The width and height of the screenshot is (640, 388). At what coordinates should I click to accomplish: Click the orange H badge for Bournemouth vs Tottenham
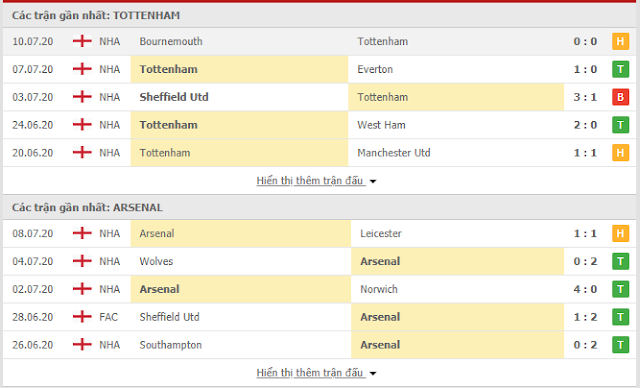click(x=620, y=41)
